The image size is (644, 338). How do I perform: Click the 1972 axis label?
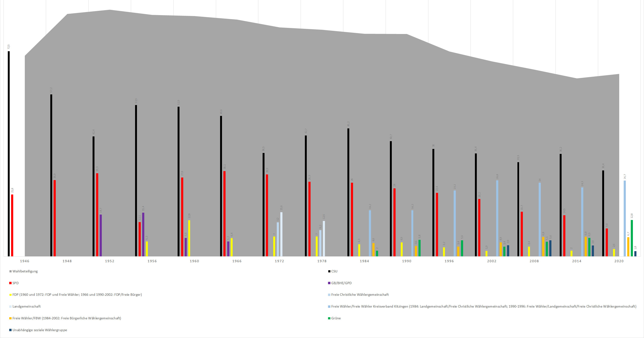279,261
